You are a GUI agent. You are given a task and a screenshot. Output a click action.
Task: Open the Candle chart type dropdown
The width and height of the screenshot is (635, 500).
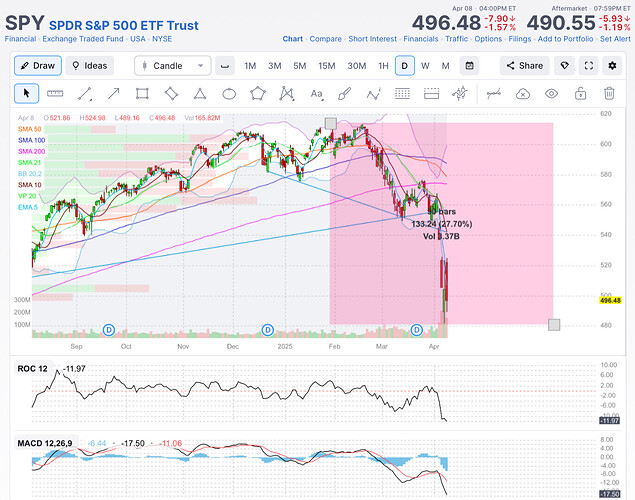point(173,66)
